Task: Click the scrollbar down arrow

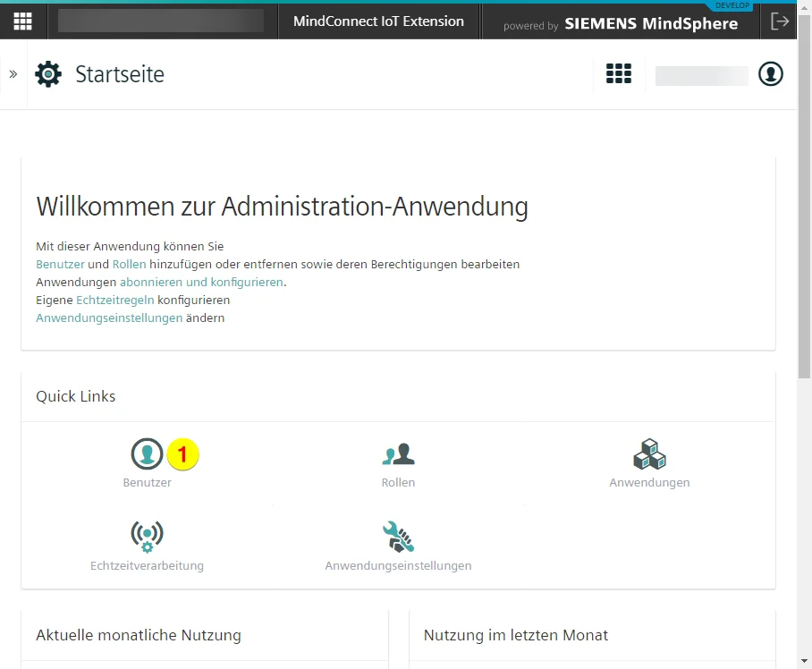Action: pyautogui.click(x=804, y=661)
